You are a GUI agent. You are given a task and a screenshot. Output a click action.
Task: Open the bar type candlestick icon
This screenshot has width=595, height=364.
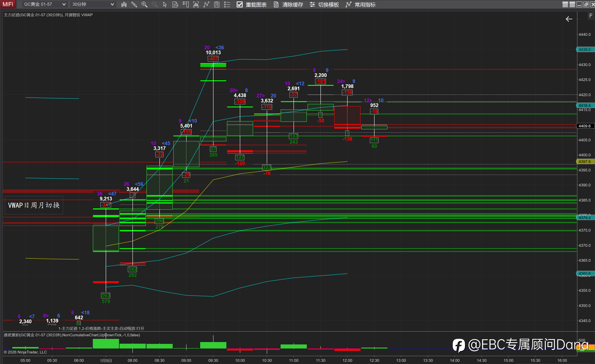tap(124, 4)
